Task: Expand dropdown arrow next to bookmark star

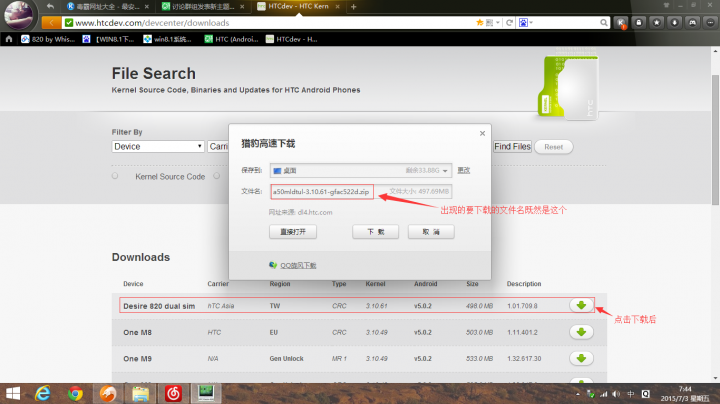Action: click(x=498, y=22)
